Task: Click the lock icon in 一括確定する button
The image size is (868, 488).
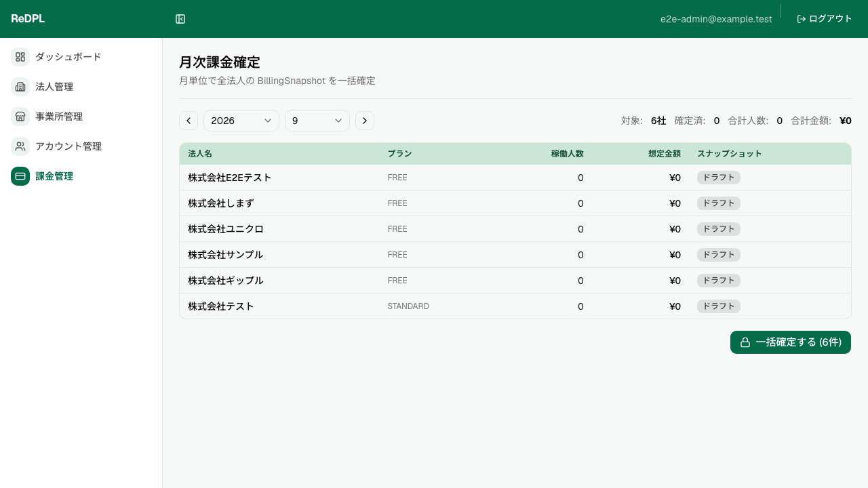Action: [x=745, y=342]
